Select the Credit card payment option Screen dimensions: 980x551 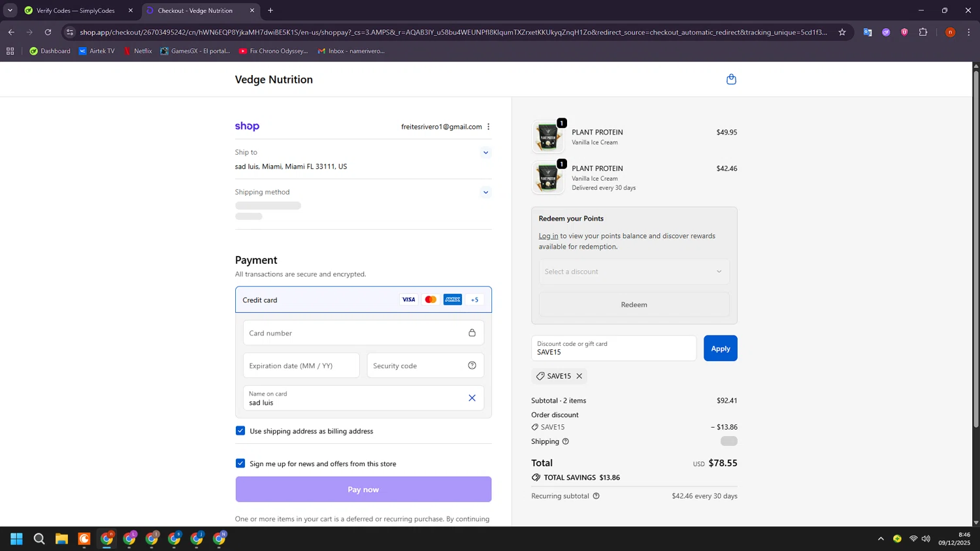pyautogui.click(x=363, y=300)
